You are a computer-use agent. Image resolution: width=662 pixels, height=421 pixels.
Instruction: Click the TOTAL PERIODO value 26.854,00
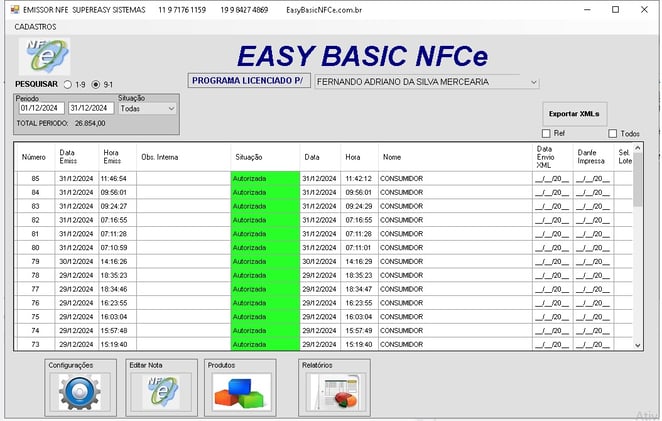[90, 123]
